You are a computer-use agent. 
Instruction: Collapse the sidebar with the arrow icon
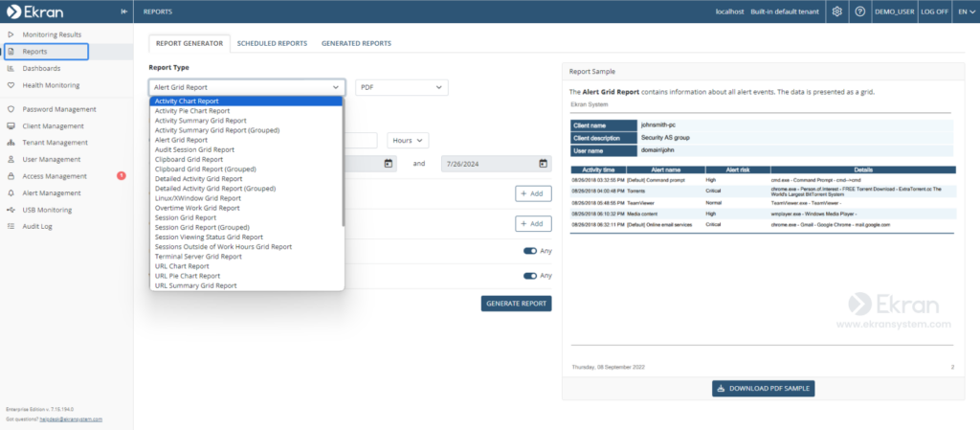point(124,11)
